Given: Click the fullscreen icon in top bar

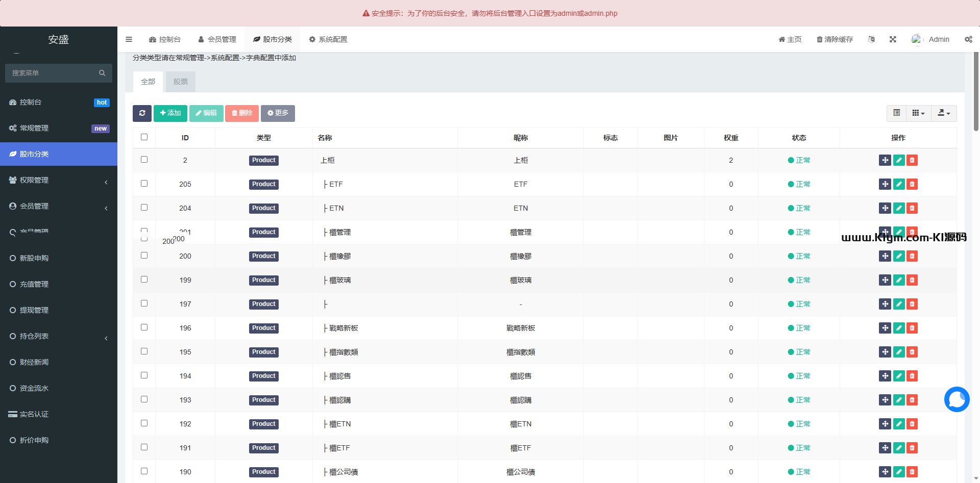Looking at the screenshot, I should (893, 39).
